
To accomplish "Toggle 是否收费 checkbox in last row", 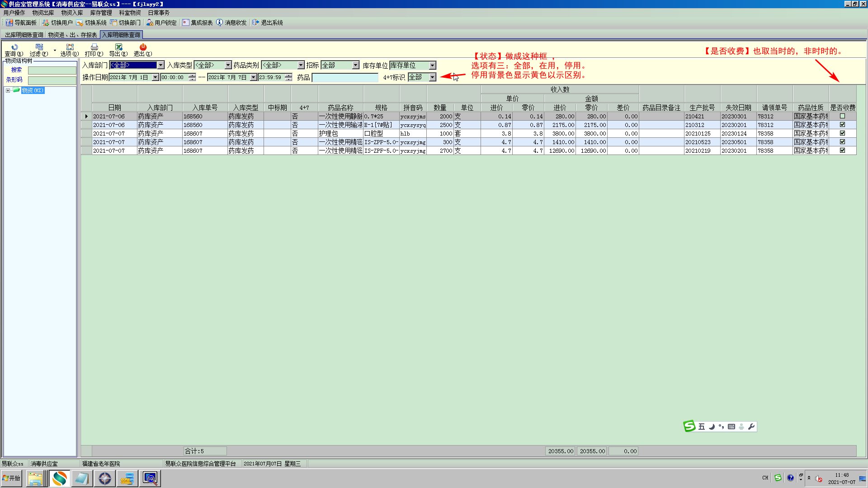I will click(842, 150).
